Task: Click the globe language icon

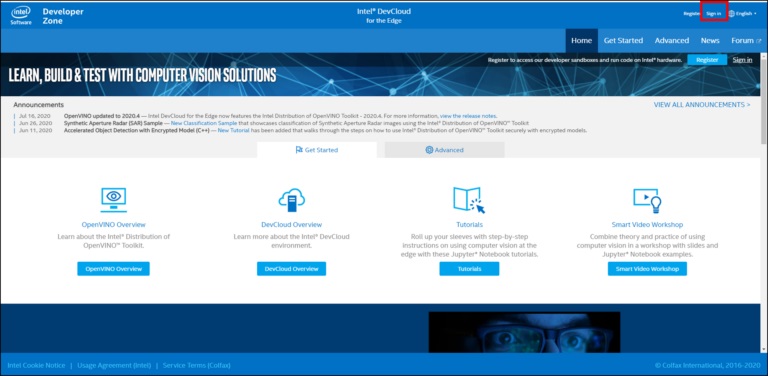Action: tap(731, 14)
